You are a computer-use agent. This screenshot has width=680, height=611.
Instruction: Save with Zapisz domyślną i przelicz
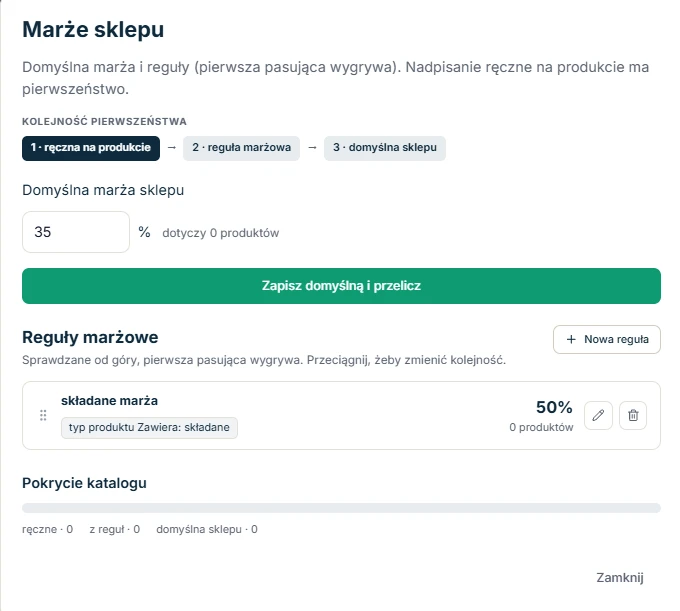341,286
